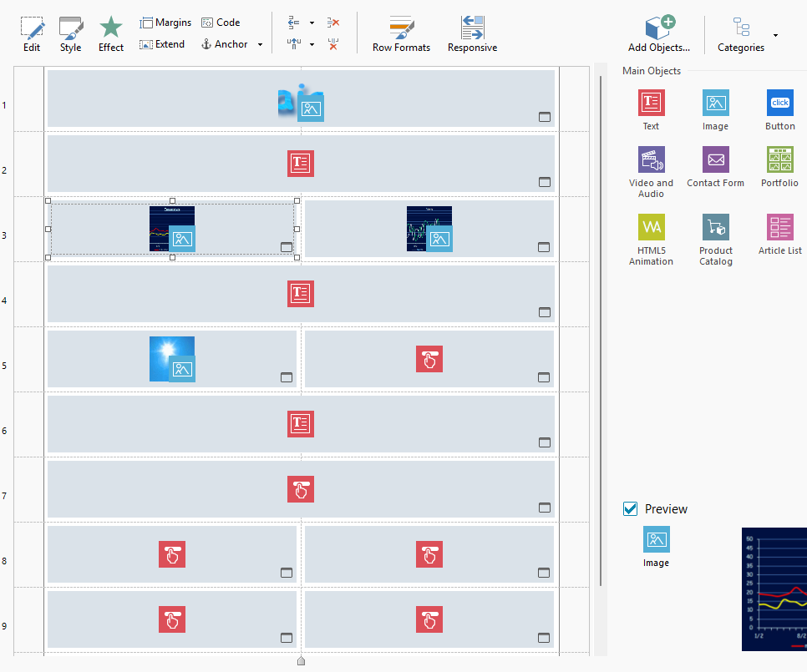Uncheck the Preview checkbox
This screenshot has width=807, height=672.
point(631,509)
